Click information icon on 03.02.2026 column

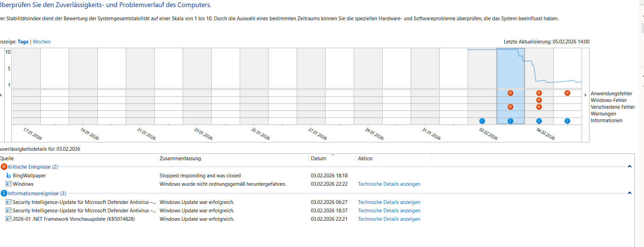[x=510, y=121]
